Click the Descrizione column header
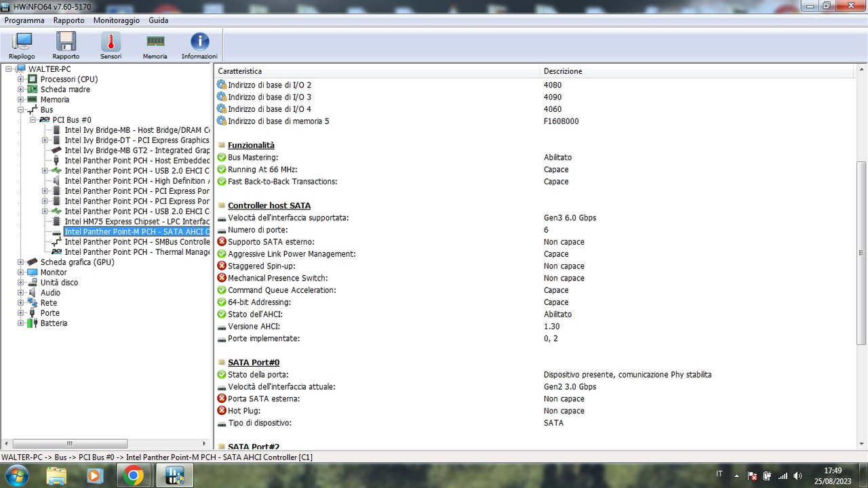Viewport: 868px width, 488px height. pyautogui.click(x=698, y=71)
